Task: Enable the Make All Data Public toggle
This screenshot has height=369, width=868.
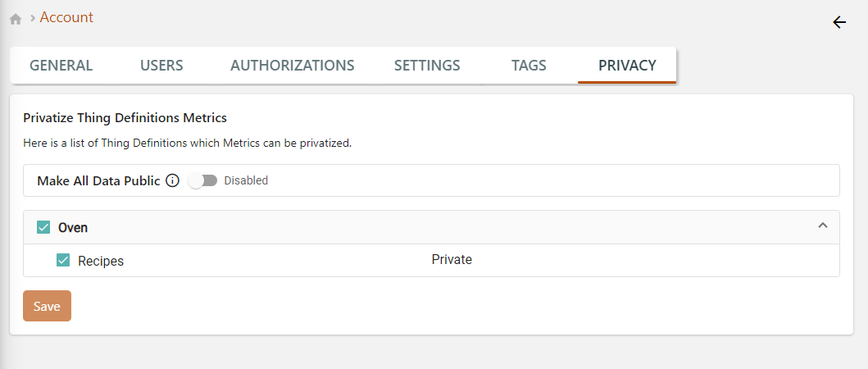Action: [x=202, y=180]
